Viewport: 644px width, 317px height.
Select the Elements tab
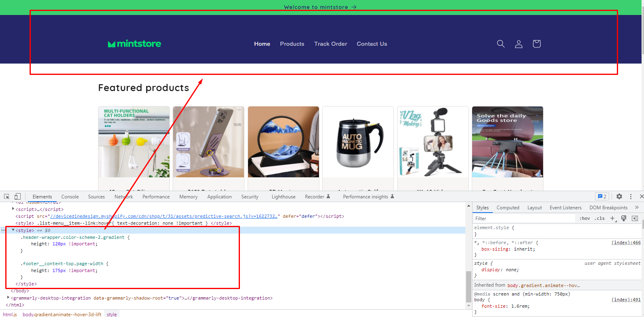click(42, 197)
